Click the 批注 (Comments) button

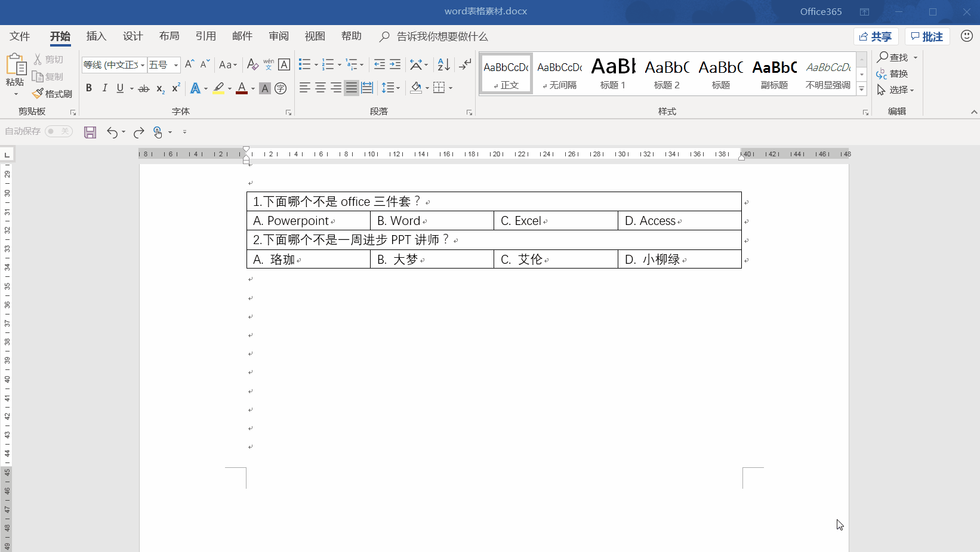(x=927, y=36)
